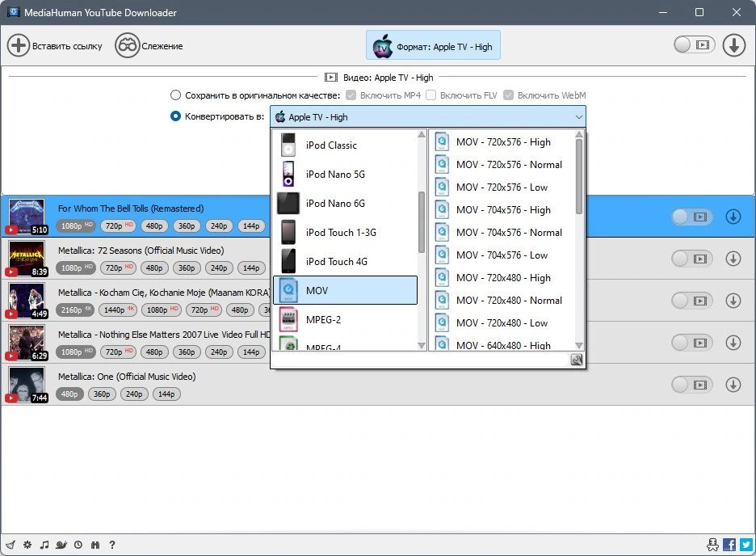This screenshot has width=756, height=556.
Task: Select the MOV format entry
Action: [345, 290]
